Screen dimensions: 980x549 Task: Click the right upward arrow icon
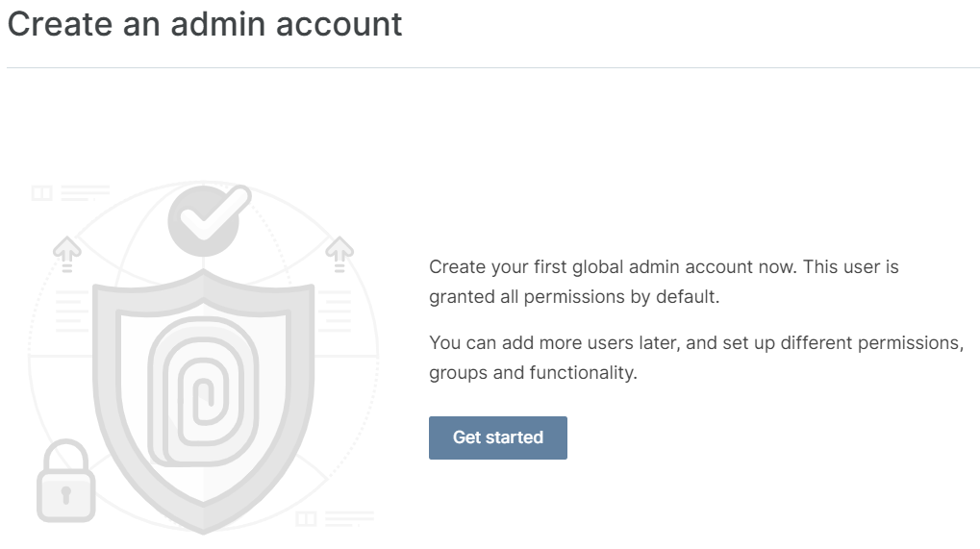[x=339, y=254]
